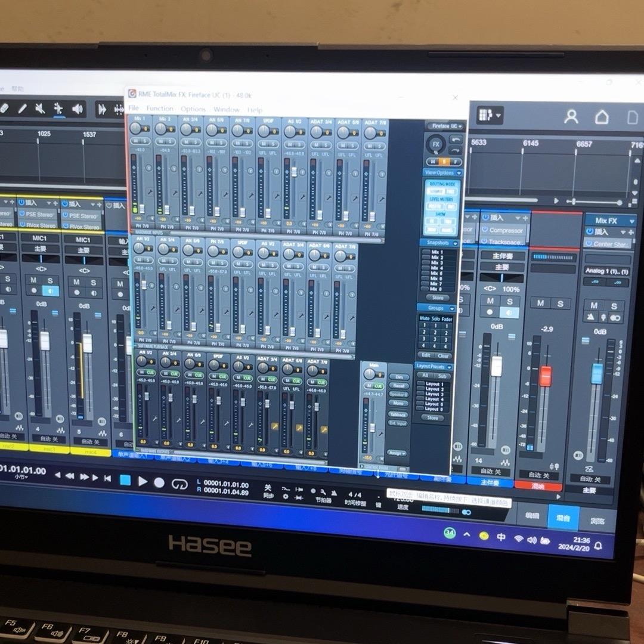Toggle the loop button in the transport

point(179,484)
